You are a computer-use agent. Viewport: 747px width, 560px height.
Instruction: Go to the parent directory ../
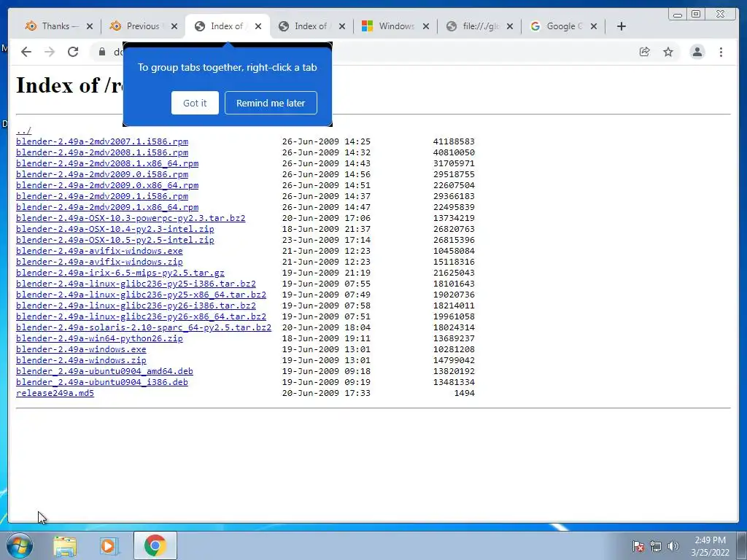click(24, 131)
